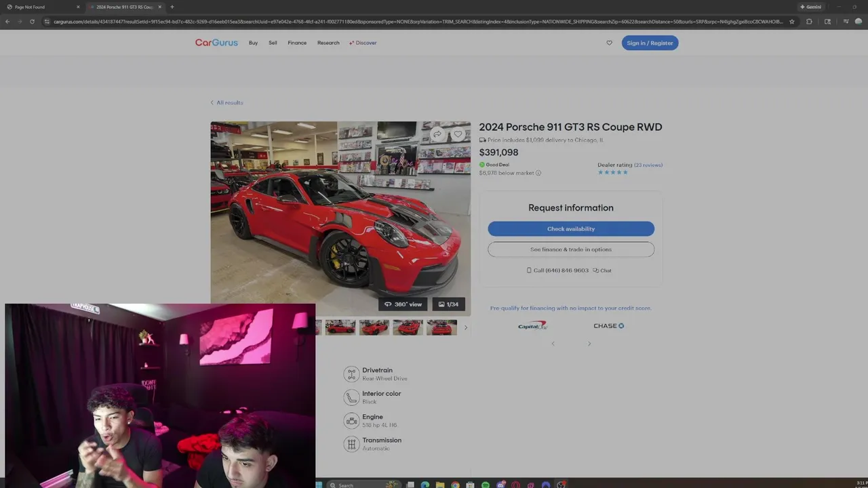Click the address bar URL

point(418,22)
